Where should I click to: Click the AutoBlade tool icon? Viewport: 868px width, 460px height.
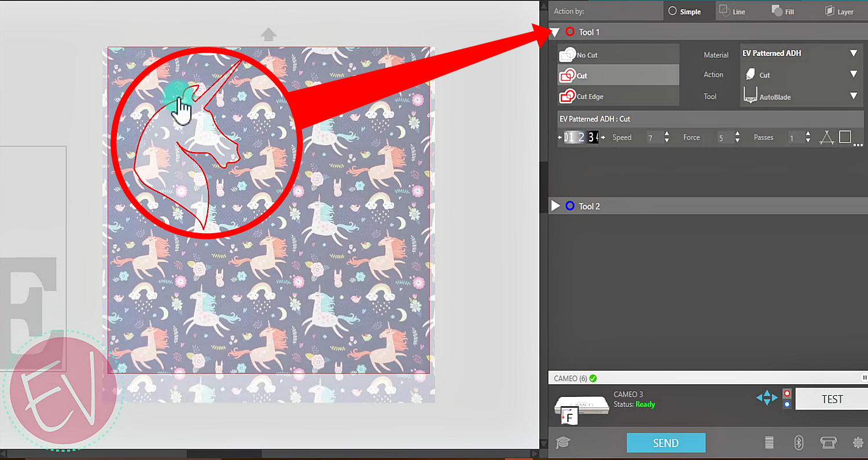coord(750,96)
